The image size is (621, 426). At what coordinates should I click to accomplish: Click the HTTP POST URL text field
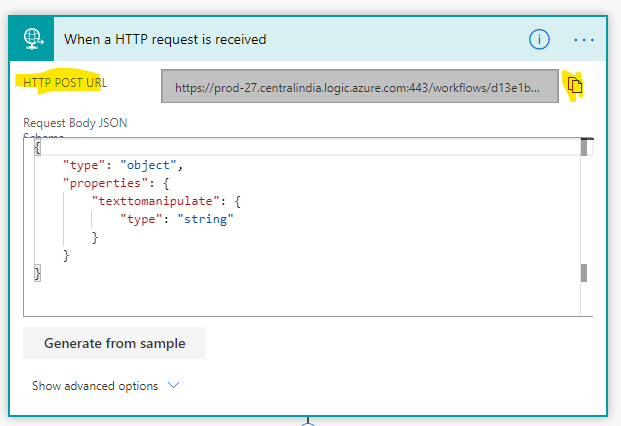(359, 87)
